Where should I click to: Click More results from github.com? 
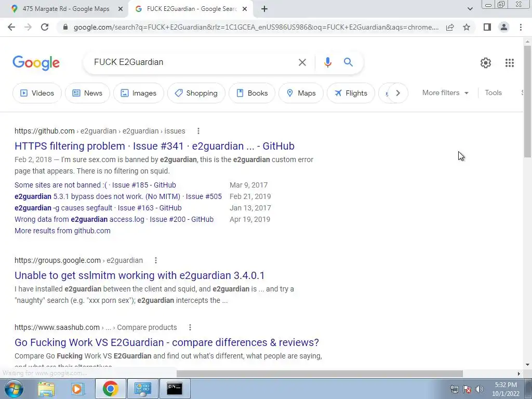tap(62, 231)
